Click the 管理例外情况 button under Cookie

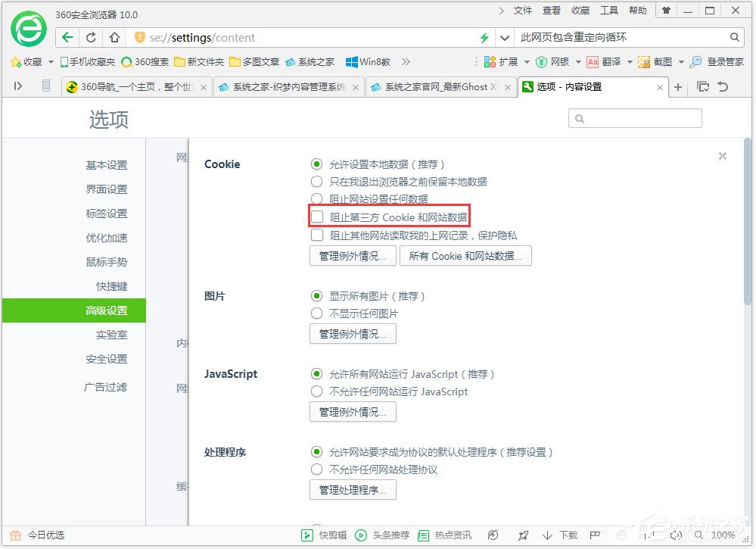point(352,255)
